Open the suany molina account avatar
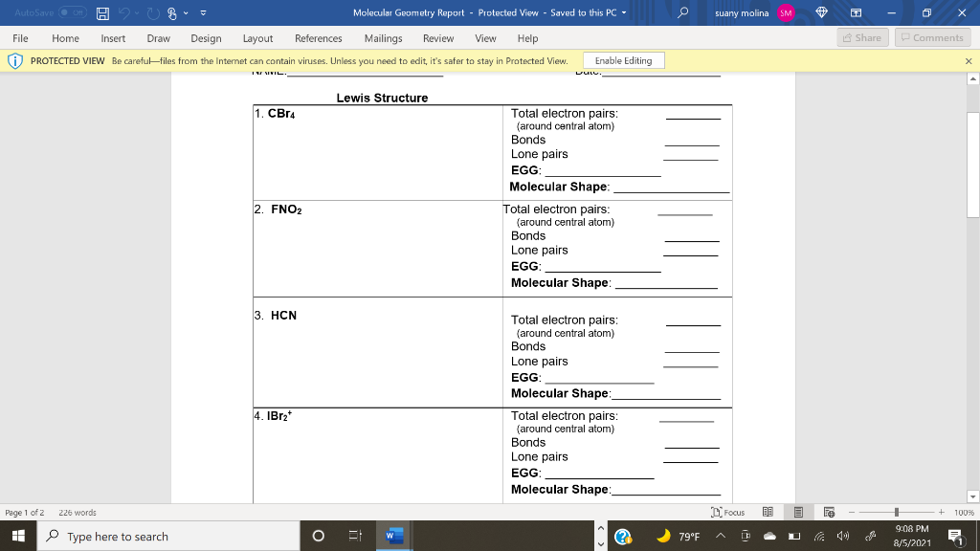The image size is (980, 551). pyautogui.click(x=786, y=12)
